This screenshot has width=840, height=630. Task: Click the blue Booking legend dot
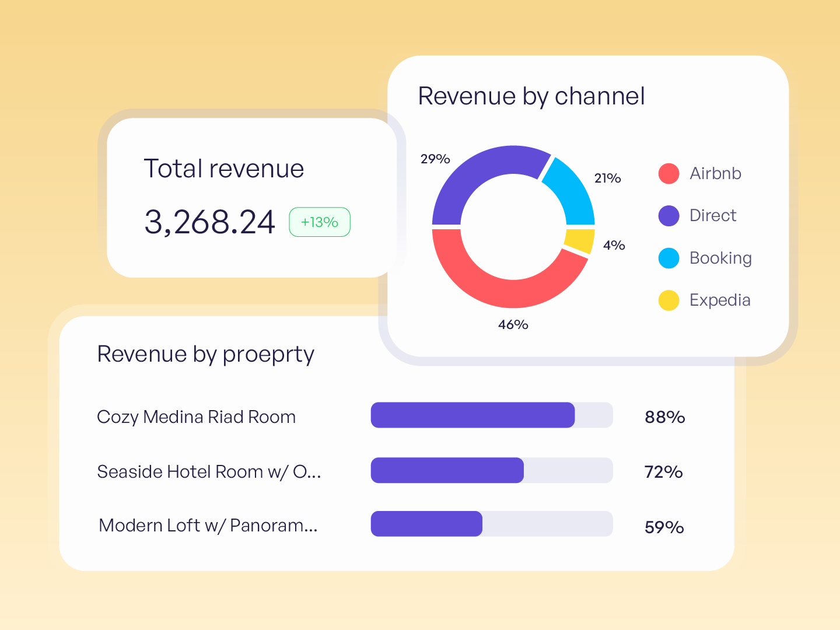(x=668, y=258)
